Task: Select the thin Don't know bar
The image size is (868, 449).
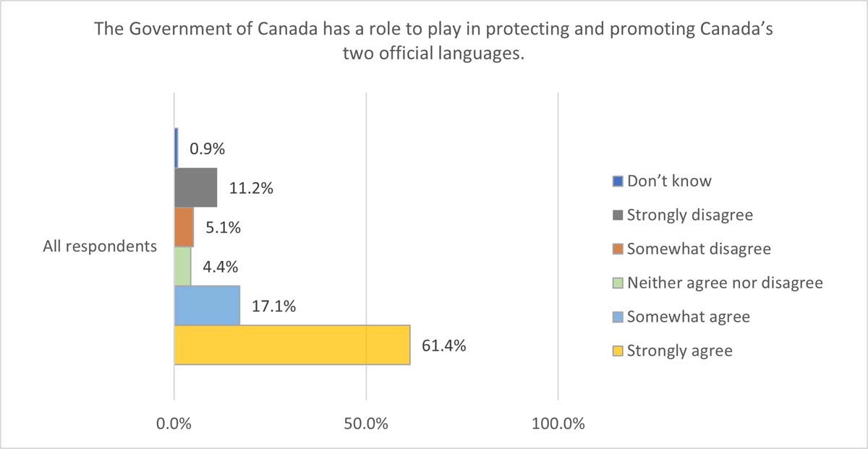Action: pos(176,147)
